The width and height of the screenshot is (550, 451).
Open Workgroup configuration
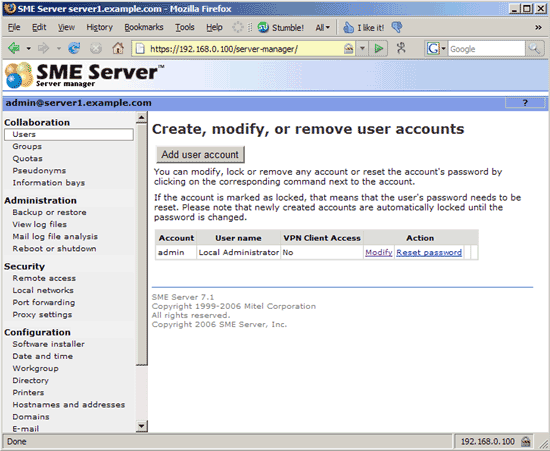point(35,368)
